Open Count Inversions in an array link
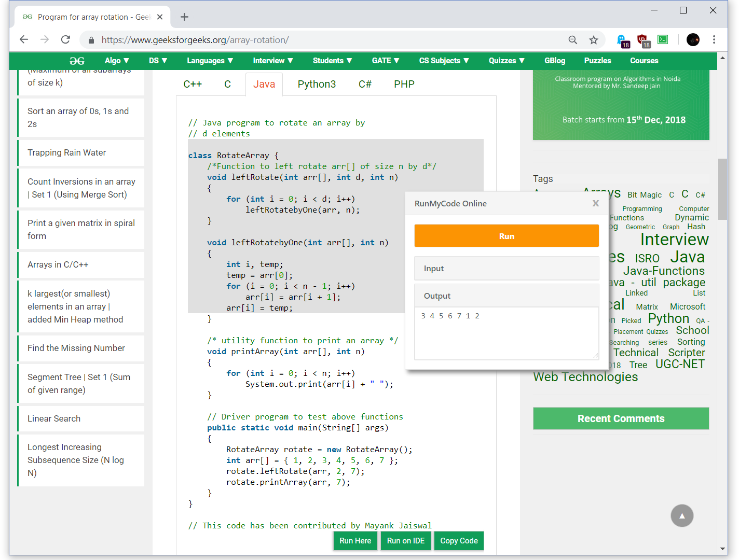The height and width of the screenshot is (560, 739). pos(81,188)
